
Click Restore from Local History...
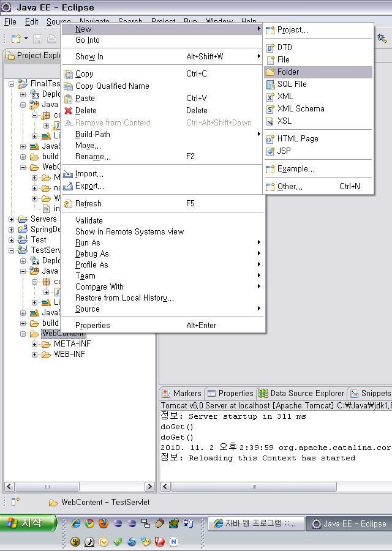162,298
